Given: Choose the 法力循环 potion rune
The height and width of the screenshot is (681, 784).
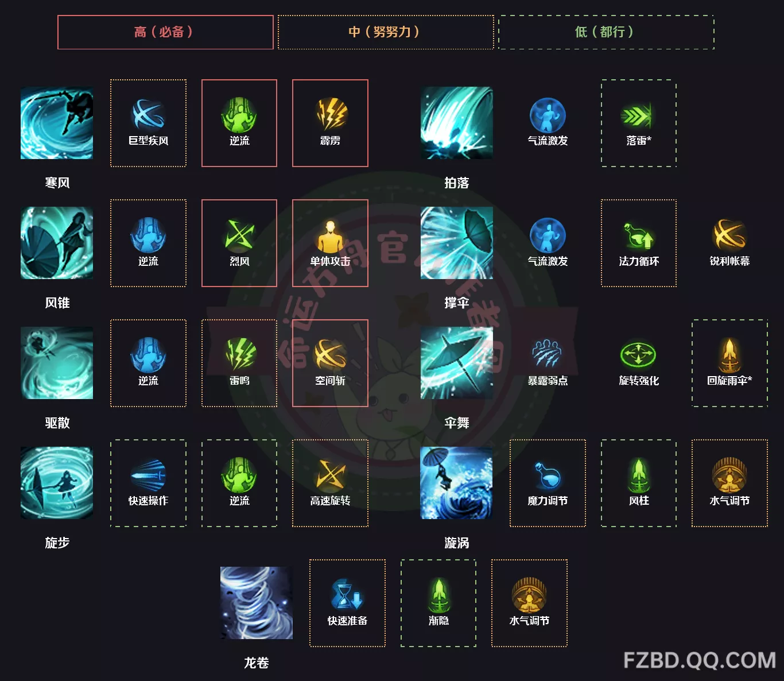Looking at the screenshot, I should tap(638, 235).
